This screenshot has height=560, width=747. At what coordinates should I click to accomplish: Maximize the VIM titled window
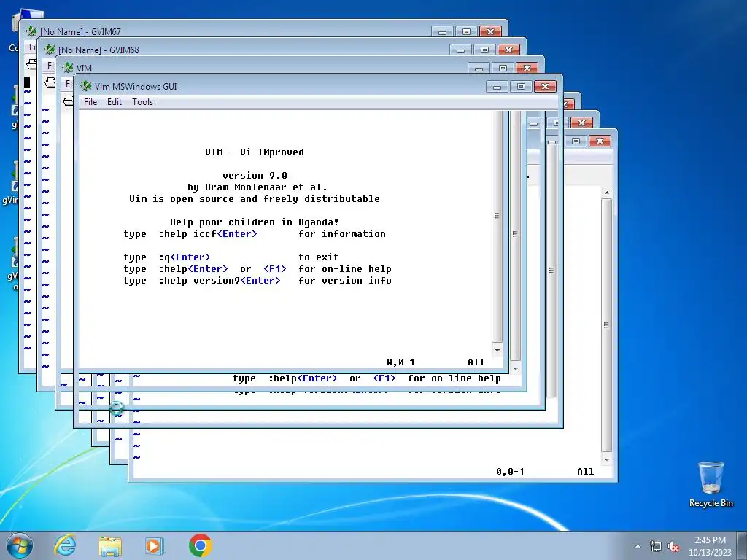pyautogui.click(x=503, y=68)
